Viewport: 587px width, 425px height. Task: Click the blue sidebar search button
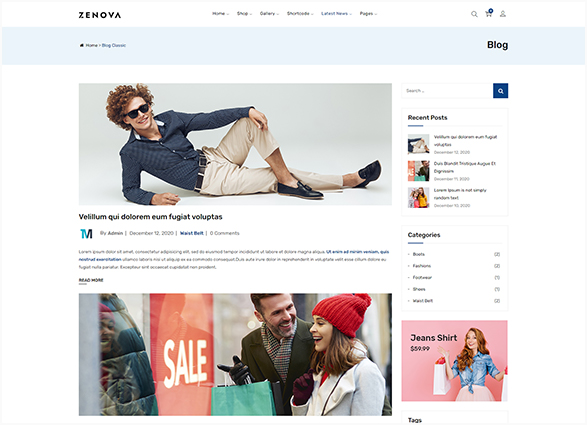pos(501,91)
